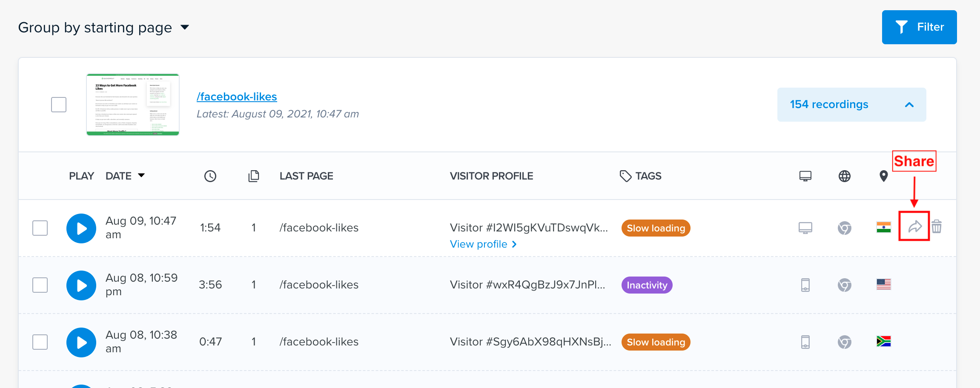Click the tag icon beside TAGS header

625,176
